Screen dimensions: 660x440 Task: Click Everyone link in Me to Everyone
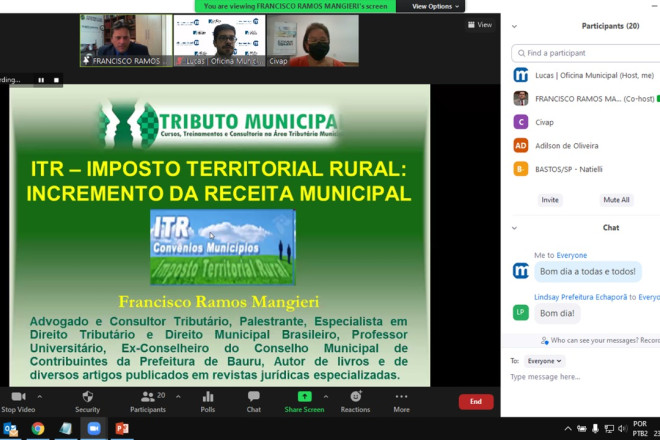[x=572, y=256]
